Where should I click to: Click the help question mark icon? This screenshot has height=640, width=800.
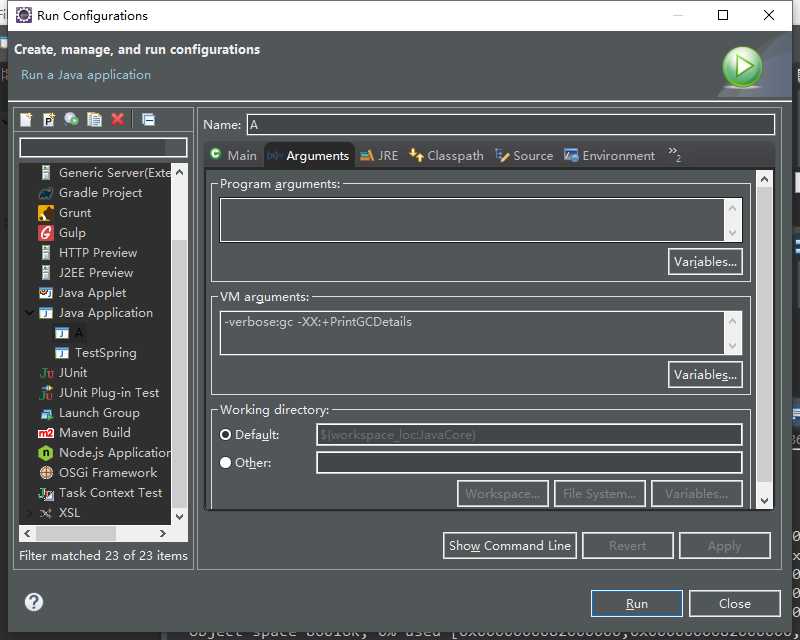point(34,602)
